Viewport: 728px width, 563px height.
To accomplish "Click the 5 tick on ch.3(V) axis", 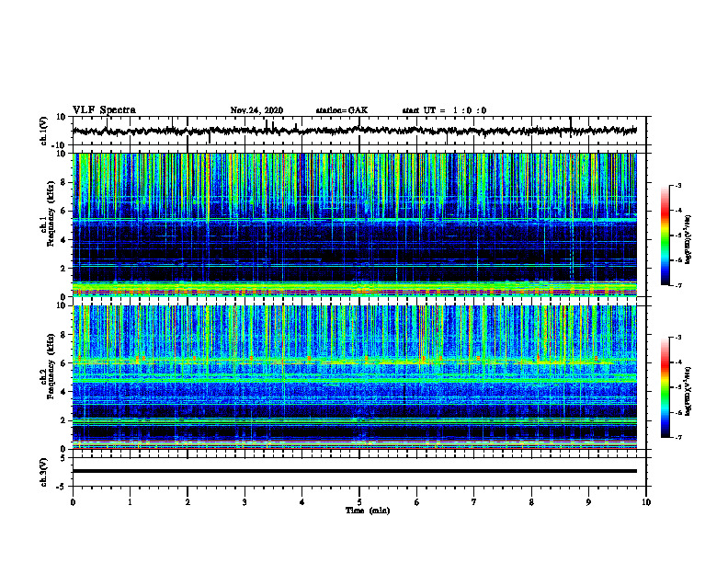I will (63, 457).
